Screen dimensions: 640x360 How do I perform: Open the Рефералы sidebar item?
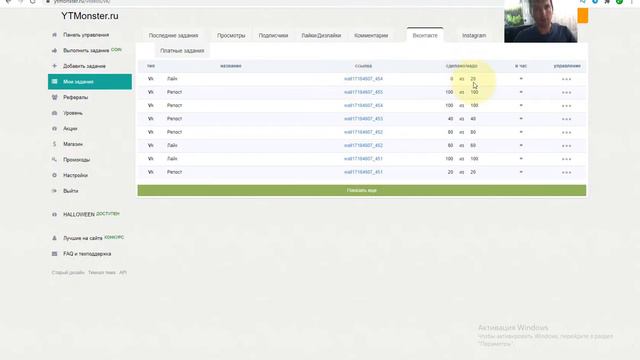[75, 98]
